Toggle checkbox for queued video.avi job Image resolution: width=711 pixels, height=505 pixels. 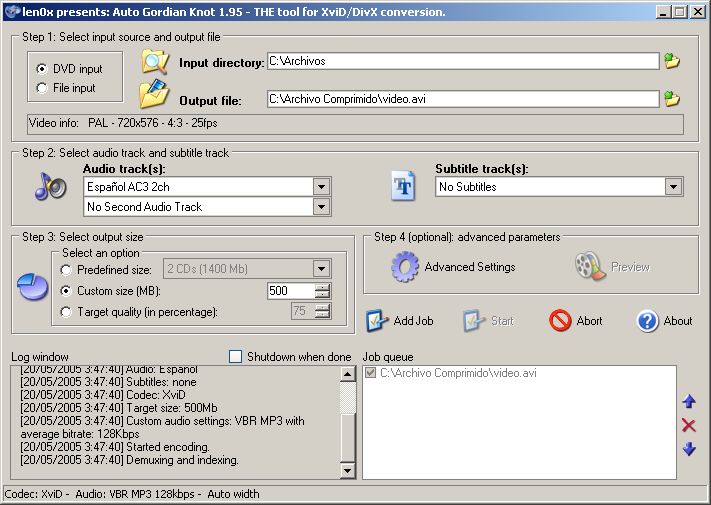(370, 373)
